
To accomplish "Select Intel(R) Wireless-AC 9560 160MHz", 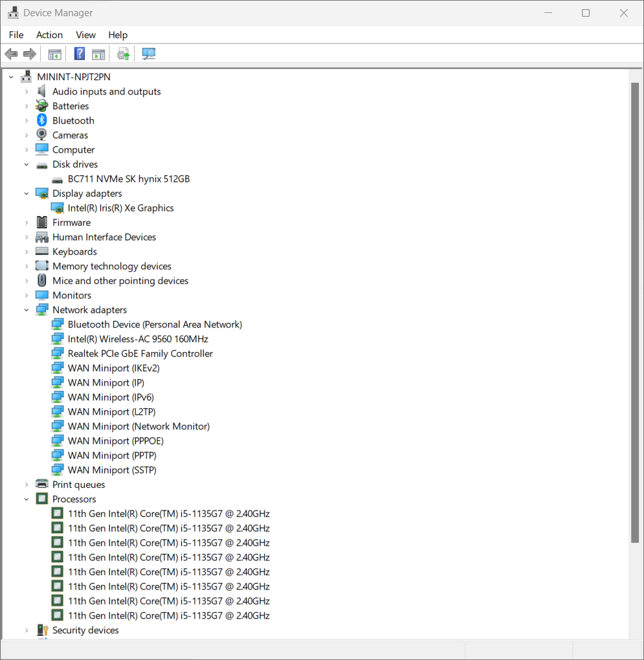I will pos(138,339).
